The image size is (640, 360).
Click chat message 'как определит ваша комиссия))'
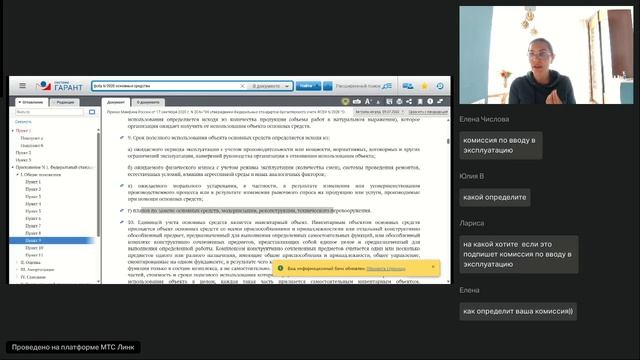[x=518, y=311]
